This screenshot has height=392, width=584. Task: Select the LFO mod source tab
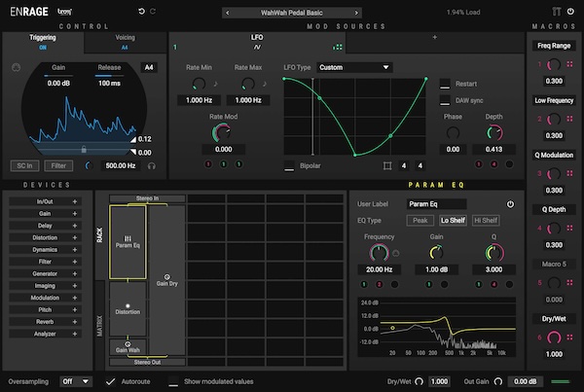[x=257, y=42]
